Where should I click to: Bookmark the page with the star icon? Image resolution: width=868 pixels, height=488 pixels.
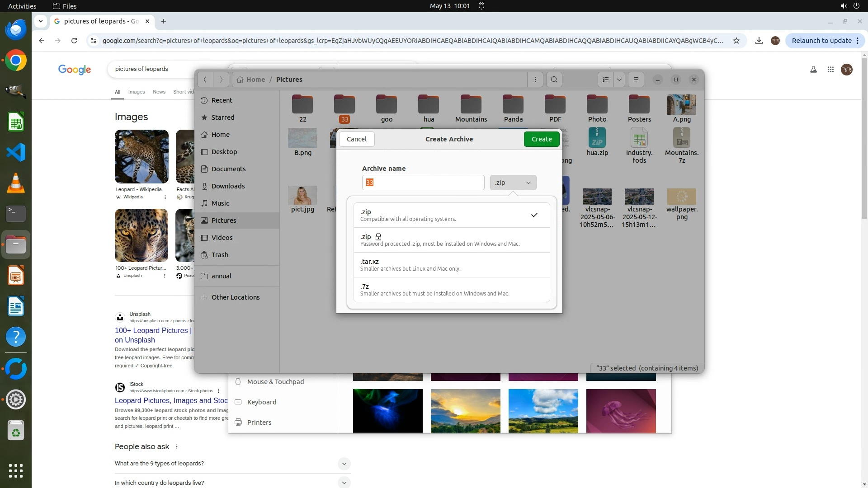tap(736, 41)
